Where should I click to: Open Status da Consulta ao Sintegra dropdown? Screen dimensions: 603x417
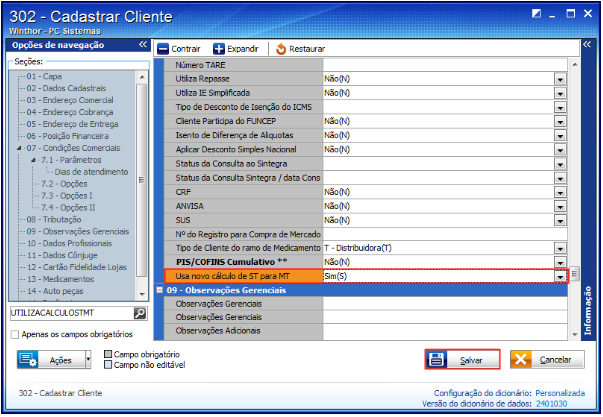tap(560, 164)
